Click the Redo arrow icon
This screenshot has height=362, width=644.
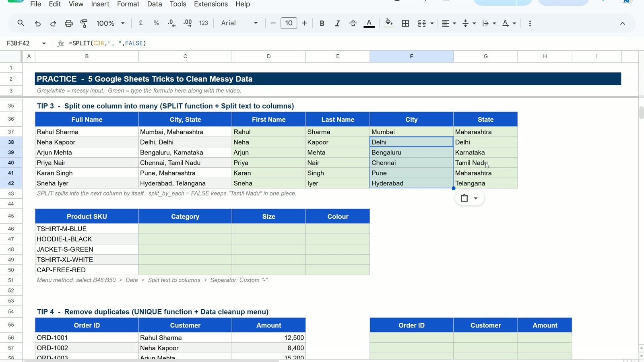tap(53, 23)
